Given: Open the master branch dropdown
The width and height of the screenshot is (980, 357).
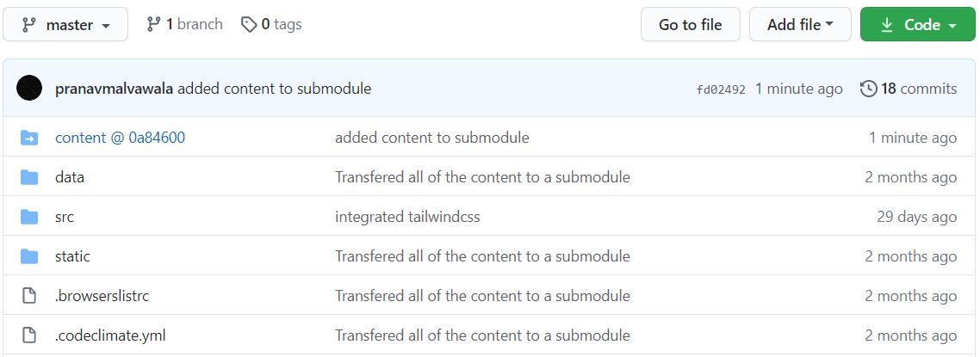Looking at the screenshot, I should pyautogui.click(x=65, y=25).
